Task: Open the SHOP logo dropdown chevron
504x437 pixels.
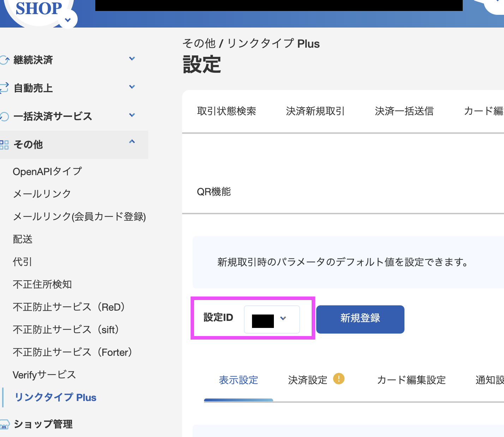Action: (68, 20)
